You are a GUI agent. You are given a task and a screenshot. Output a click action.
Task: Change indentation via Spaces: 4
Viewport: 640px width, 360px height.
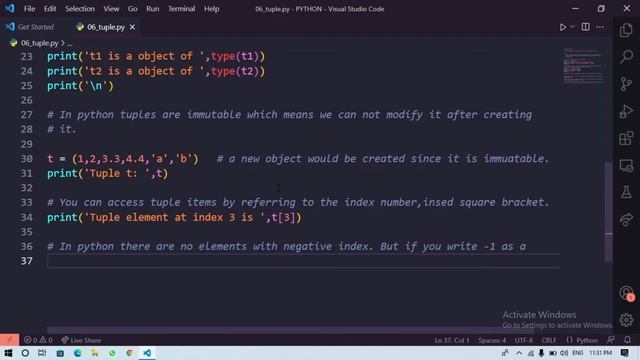pos(492,340)
